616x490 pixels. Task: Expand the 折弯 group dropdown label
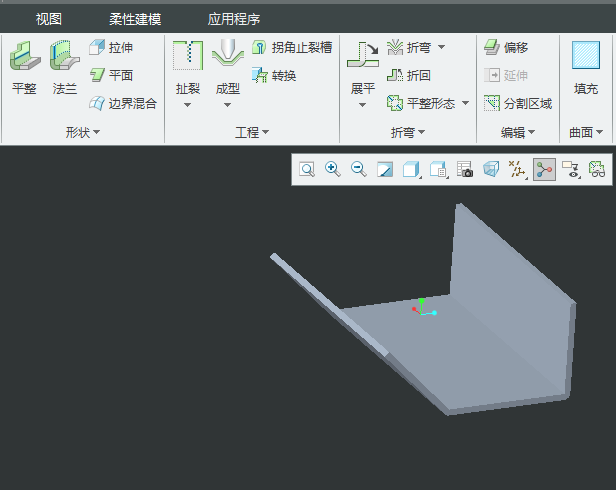click(408, 132)
